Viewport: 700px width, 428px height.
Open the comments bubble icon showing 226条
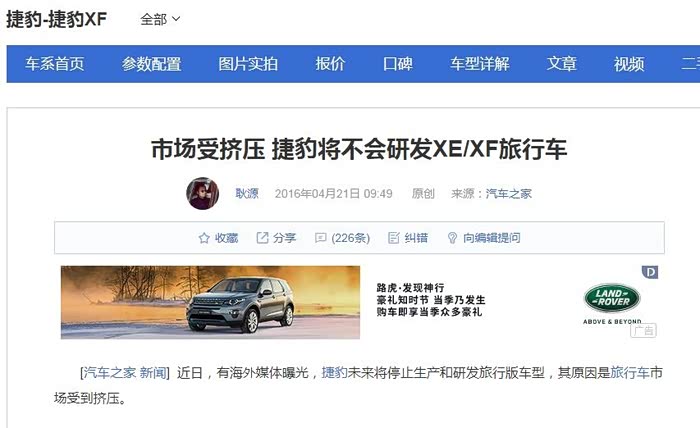[x=321, y=238]
